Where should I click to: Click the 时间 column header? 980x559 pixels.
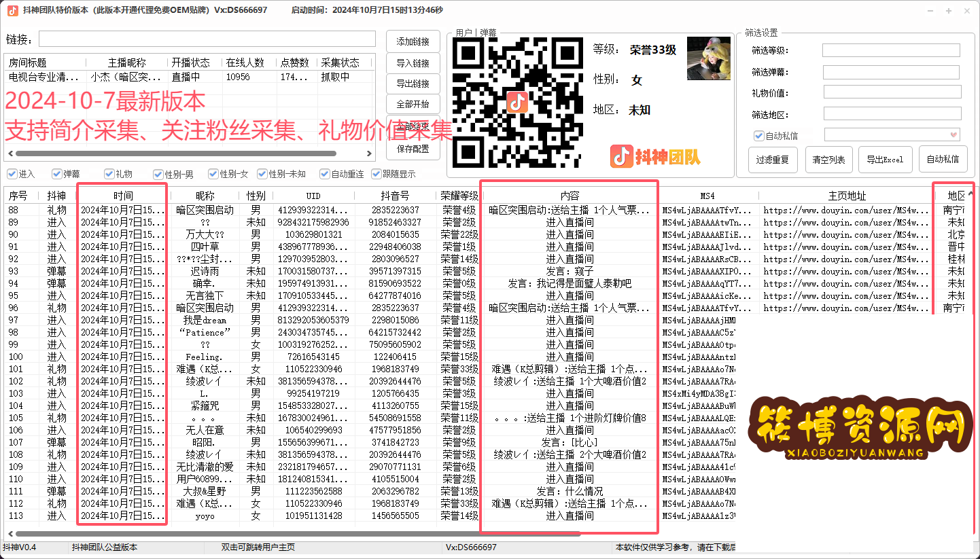tap(123, 196)
